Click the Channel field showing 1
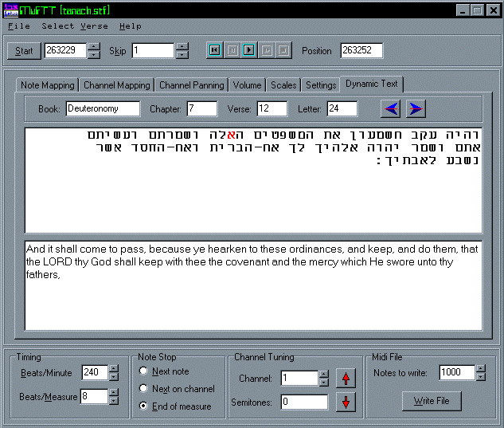Screen dimensions: 504x428 click(300, 379)
